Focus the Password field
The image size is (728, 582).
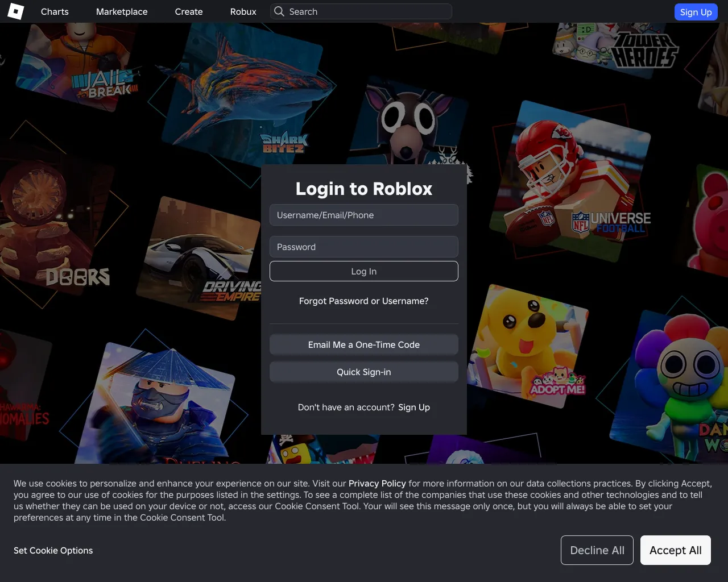point(364,247)
